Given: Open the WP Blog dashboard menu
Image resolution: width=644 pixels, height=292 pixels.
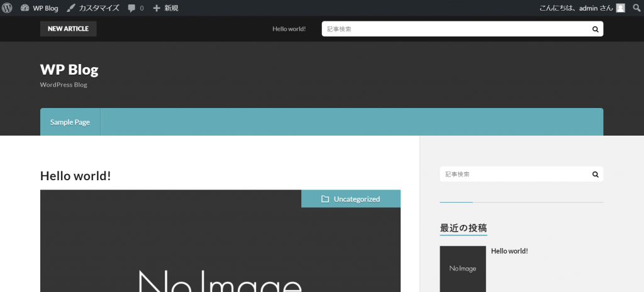Looking at the screenshot, I should [39, 8].
